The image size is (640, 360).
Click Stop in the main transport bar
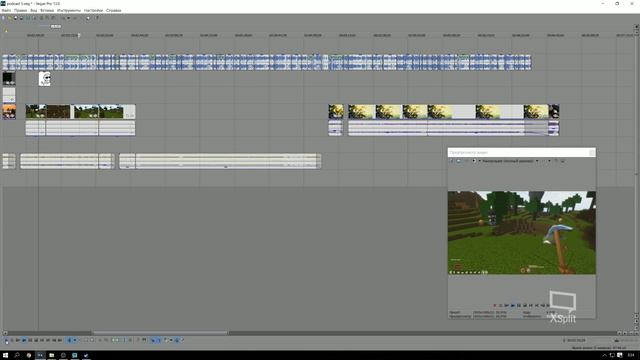(36, 340)
